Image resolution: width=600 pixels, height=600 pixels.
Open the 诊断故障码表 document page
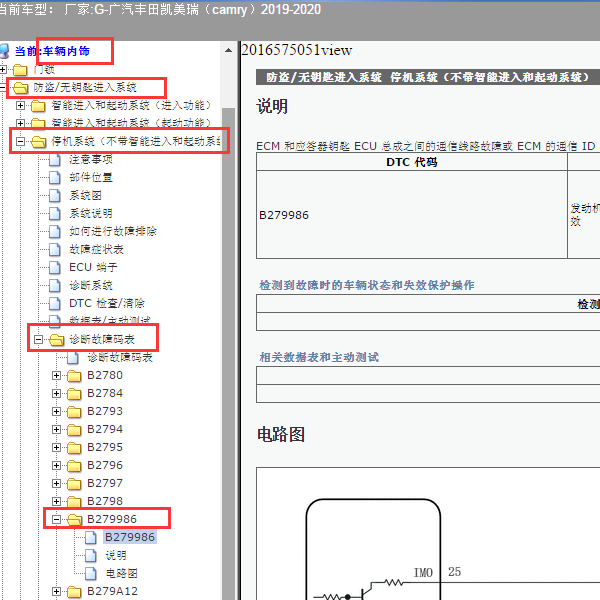(120, 357)
